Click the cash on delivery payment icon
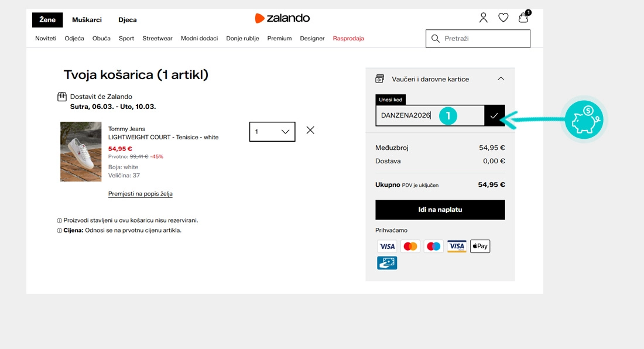The image size is (644, 349). tap(387, 262)
